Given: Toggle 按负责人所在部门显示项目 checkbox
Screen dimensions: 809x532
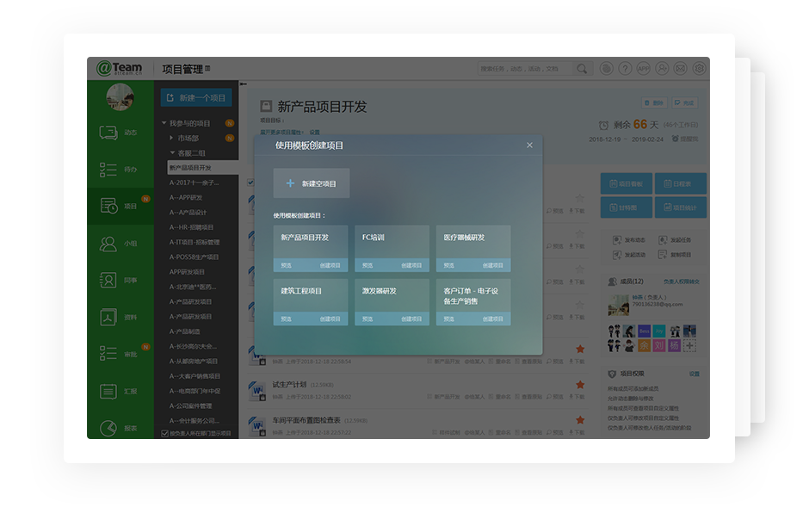Looking at the screenshot, I should point(166,433).
